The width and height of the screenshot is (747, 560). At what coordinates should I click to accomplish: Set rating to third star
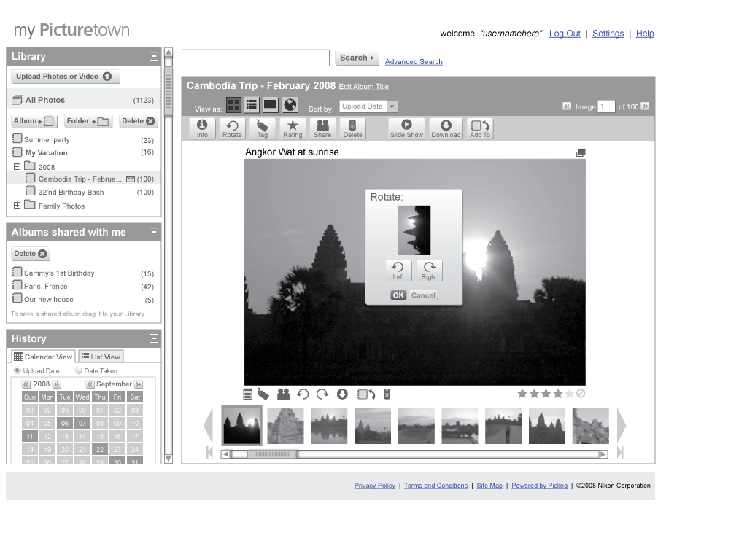point(546,393)
